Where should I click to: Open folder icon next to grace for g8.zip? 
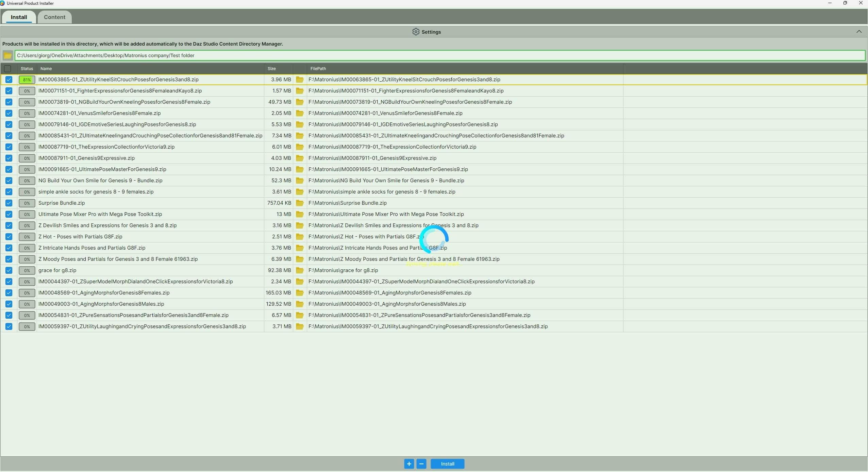pos(299,270)
